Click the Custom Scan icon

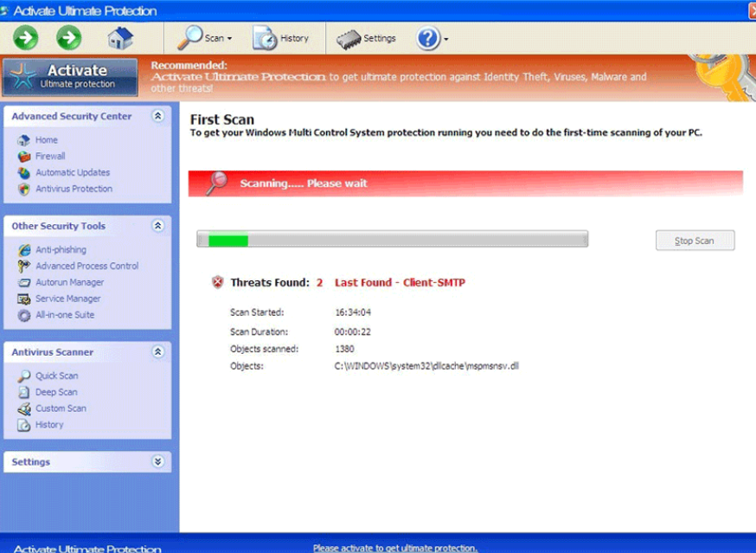point(23,408)
